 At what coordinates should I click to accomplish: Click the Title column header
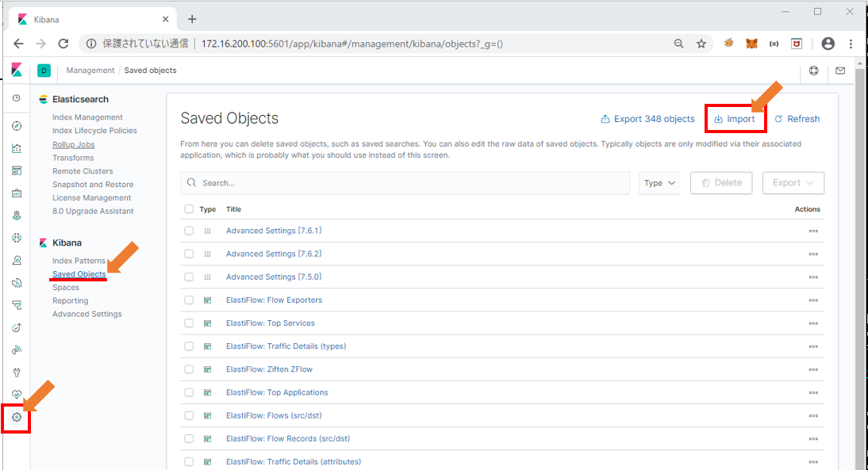(233, 209)
